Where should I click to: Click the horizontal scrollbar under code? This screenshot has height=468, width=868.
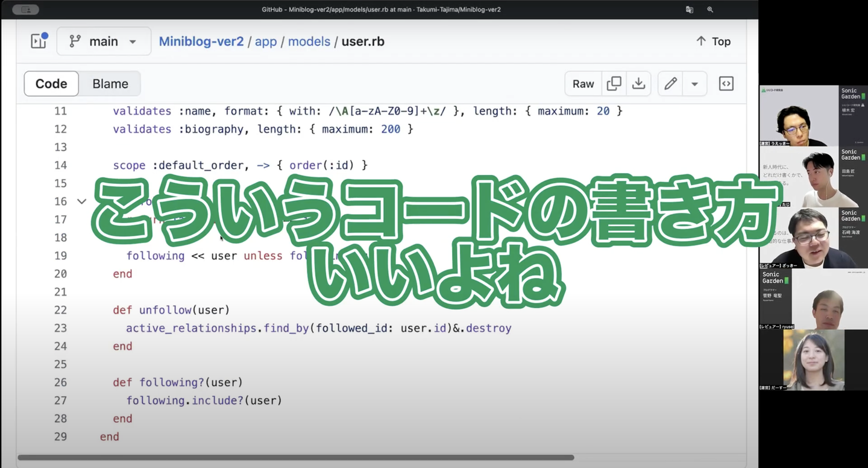[x=295, y=457]
